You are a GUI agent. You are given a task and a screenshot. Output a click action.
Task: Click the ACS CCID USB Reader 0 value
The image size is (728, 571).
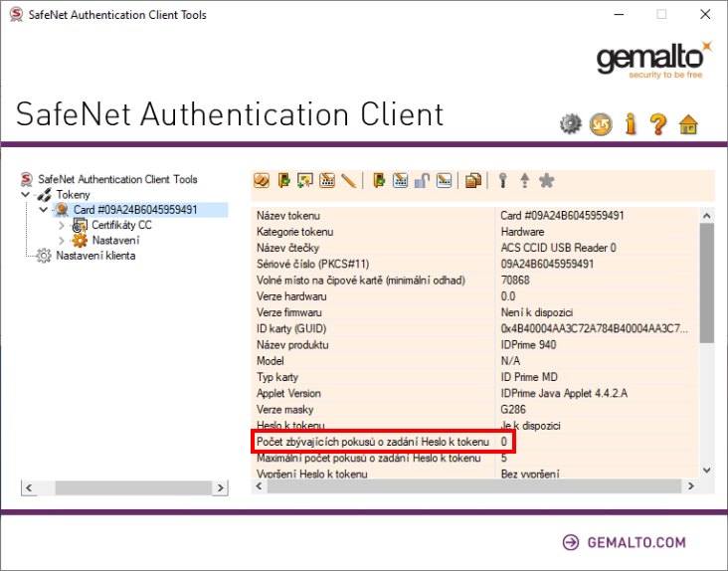pos(558,248)
